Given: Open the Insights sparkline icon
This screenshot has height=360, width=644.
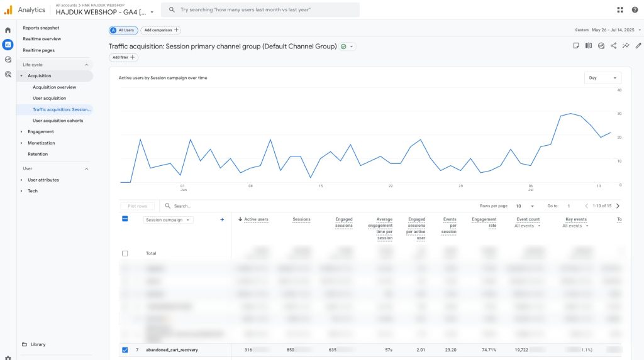Looking at the screenshot, I should [x=626, y=46].
